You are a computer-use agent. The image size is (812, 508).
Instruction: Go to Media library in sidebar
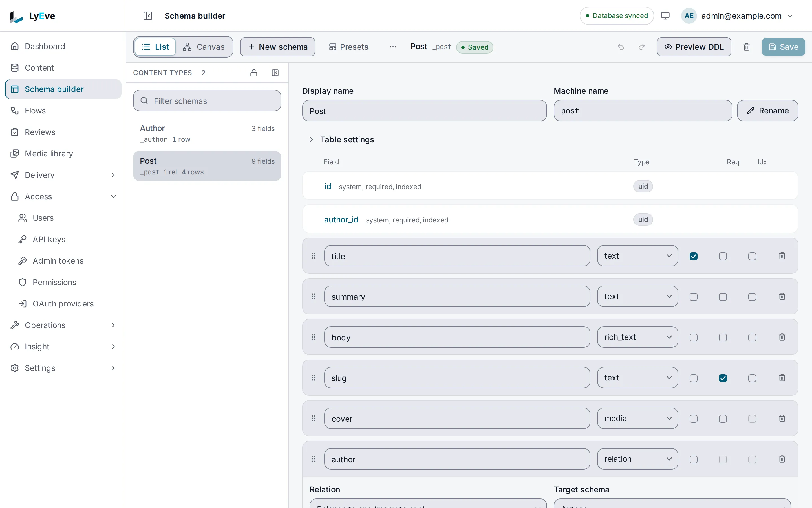[63, 154]
